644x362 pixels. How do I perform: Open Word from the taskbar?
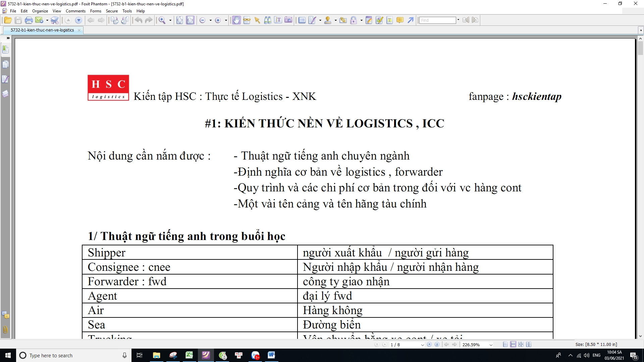[x=271, y=355]
